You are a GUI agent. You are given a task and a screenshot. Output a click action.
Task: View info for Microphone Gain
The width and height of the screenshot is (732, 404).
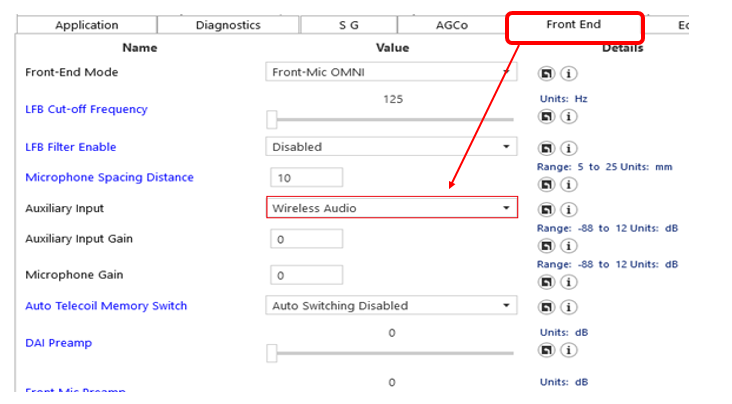pos(568,281)
